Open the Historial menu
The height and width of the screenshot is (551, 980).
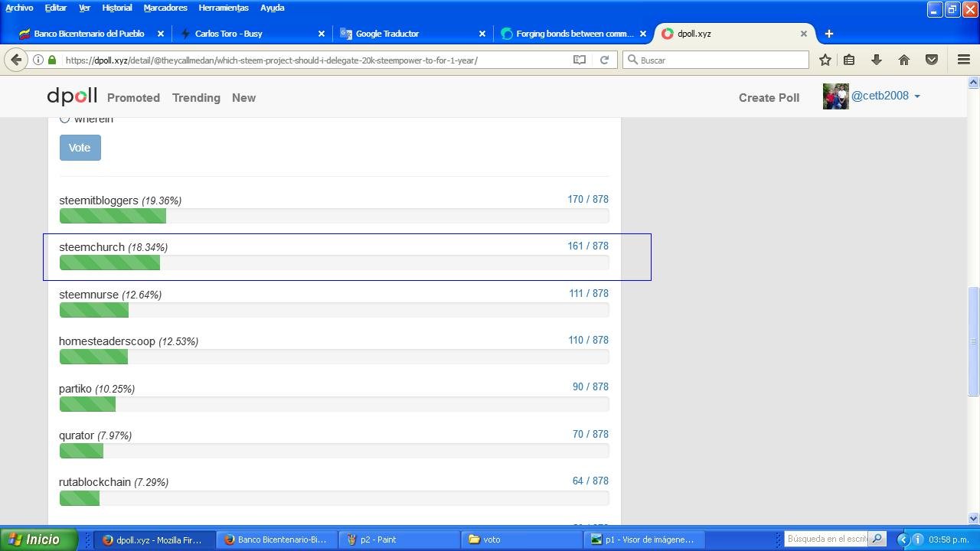(117, 8)
